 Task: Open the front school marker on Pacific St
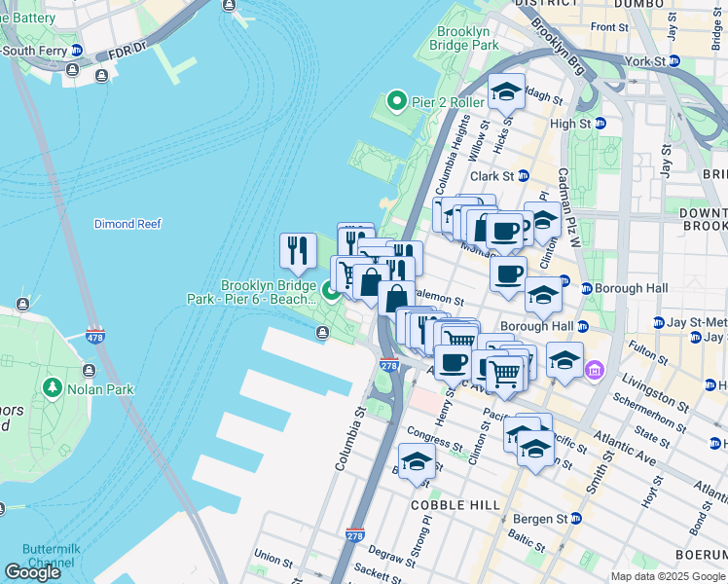tap(536, 450)
